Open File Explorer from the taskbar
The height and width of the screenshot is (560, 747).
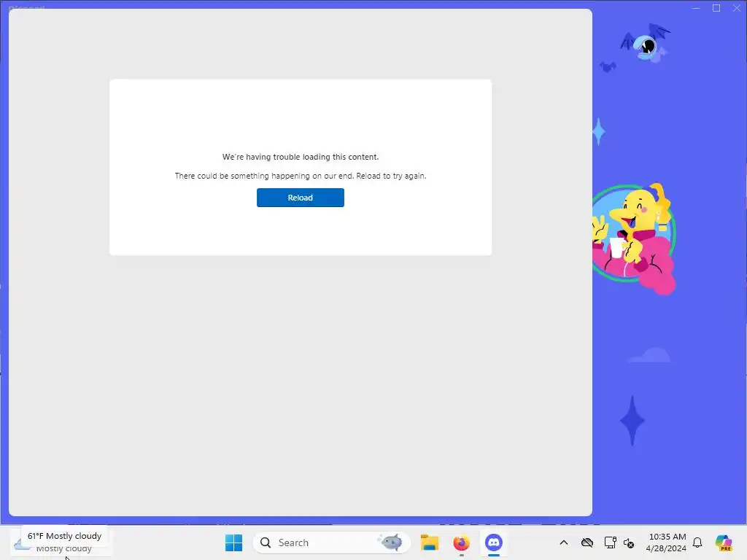coord(429,542)
